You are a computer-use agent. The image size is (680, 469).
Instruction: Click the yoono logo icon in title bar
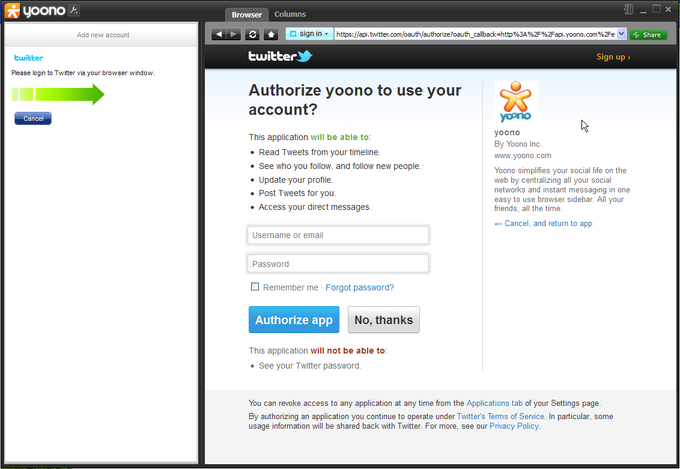click(13, 10)
